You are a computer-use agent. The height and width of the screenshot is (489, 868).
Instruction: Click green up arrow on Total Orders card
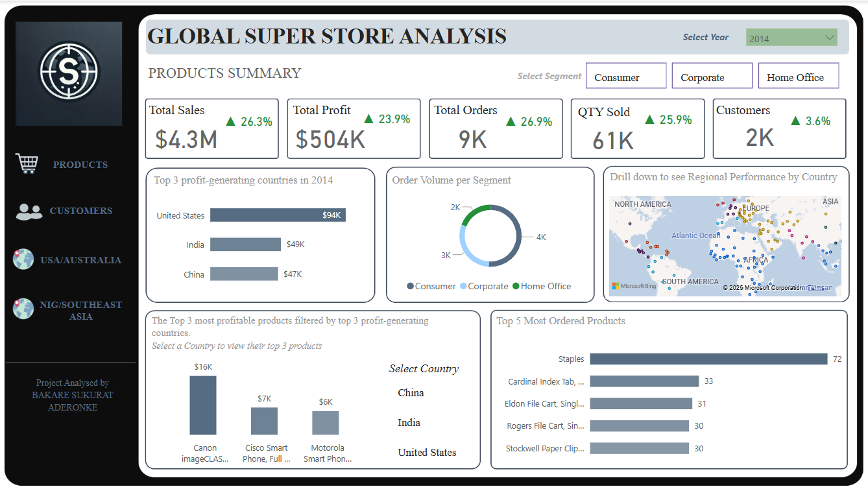tap(511, 121)
